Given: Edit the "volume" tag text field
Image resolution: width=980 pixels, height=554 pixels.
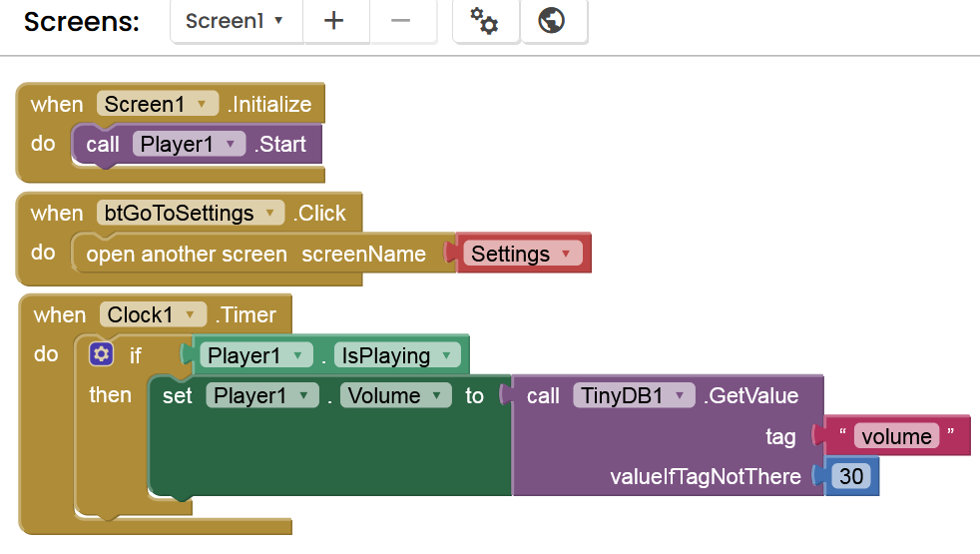Looking at the screenshot, I should click(897, 436).
